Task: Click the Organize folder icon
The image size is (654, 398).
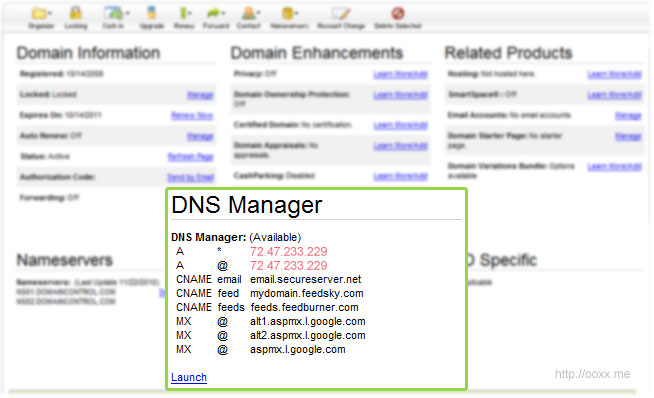Action: point(39,13)
